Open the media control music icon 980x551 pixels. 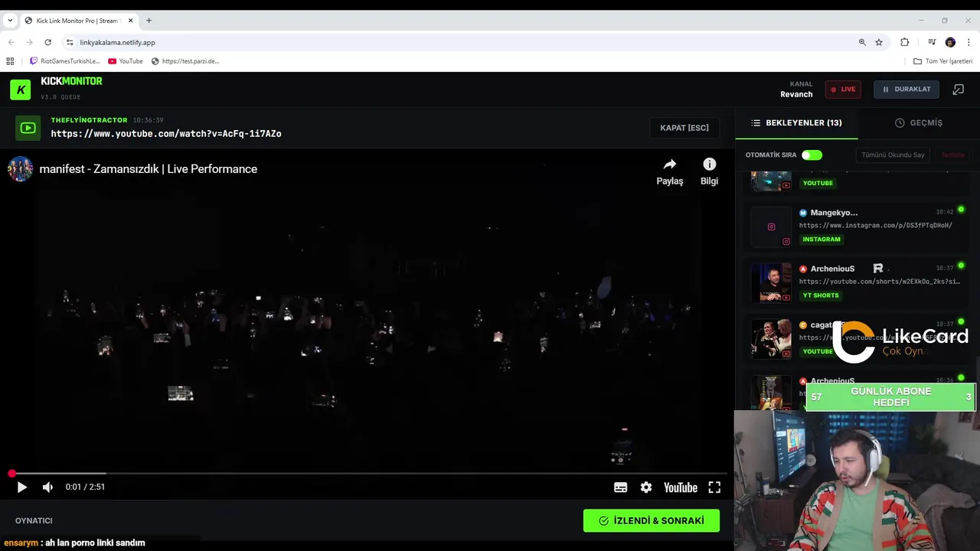(932, 42)
